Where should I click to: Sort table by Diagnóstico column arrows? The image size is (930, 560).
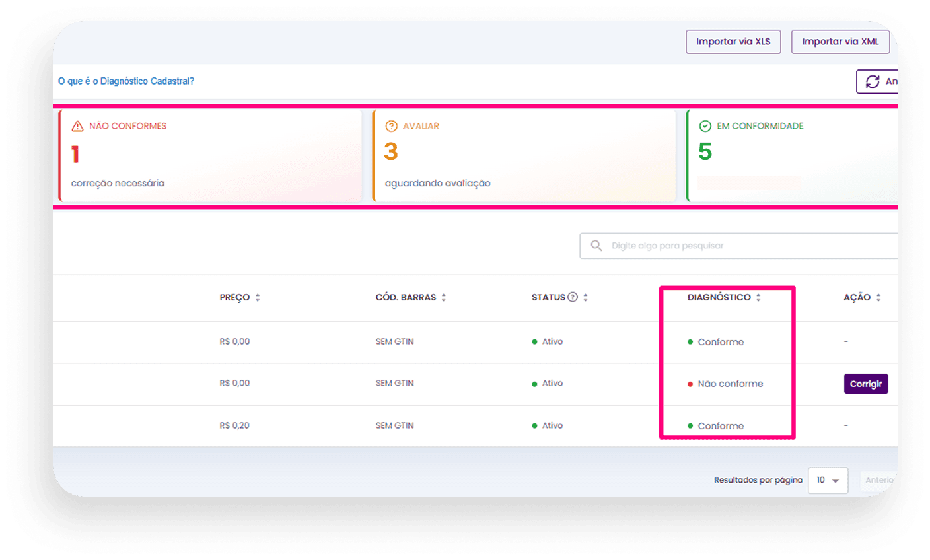click(x=758, y=298)
